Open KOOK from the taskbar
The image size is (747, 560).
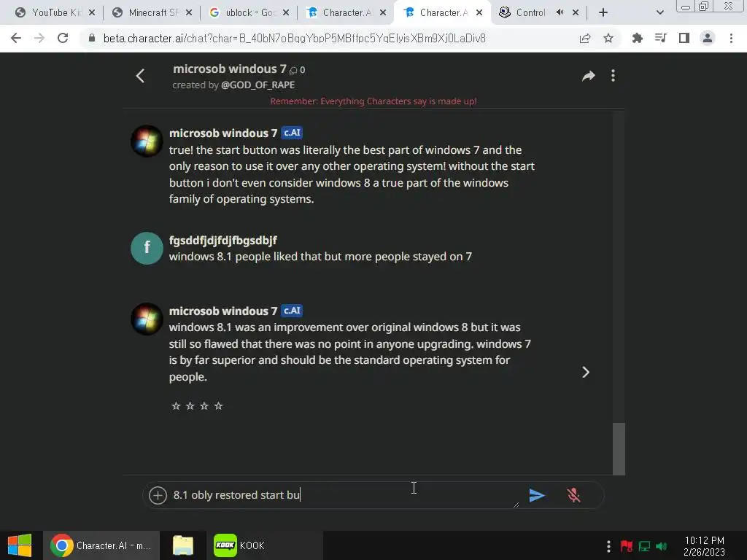pyautogui.click(x=240, y=545)
